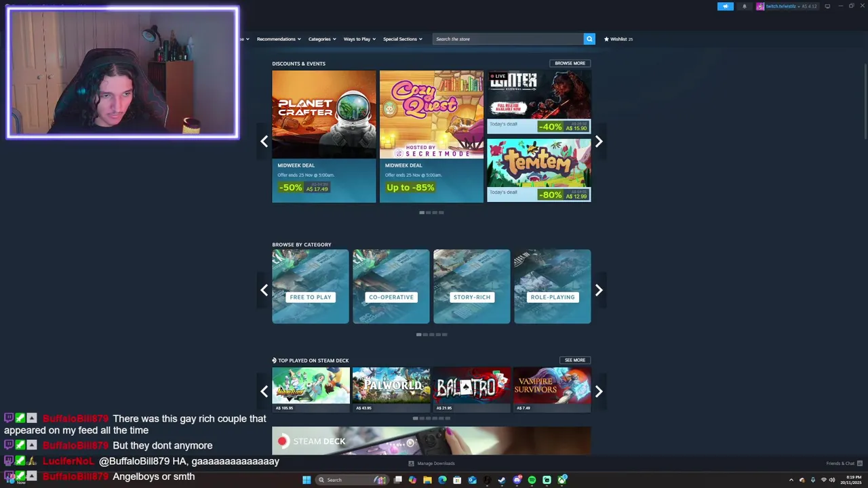
Task: Open Friends & Chat label
Action: click(840, 464)
